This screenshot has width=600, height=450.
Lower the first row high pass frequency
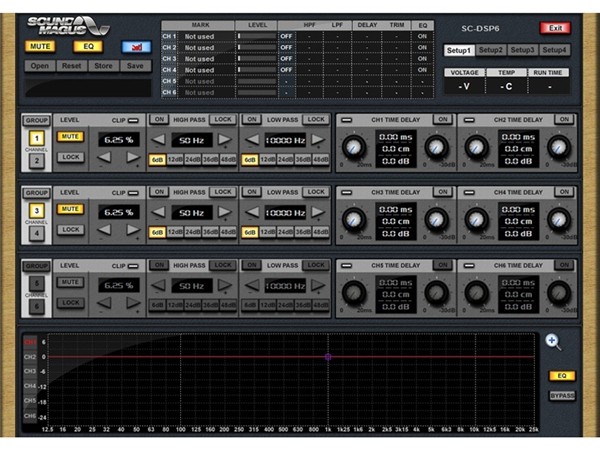(159, 140)
